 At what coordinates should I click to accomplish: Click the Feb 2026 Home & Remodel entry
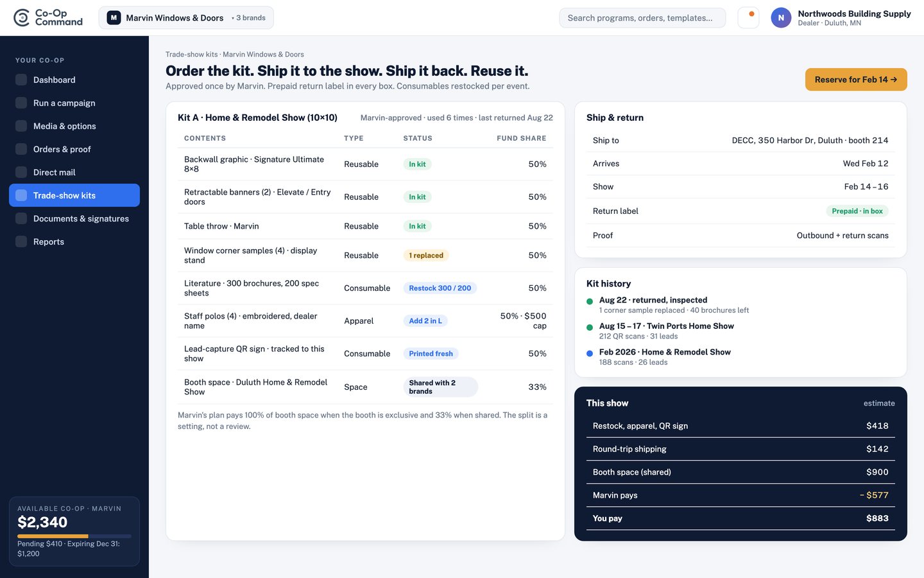(665, 357)
